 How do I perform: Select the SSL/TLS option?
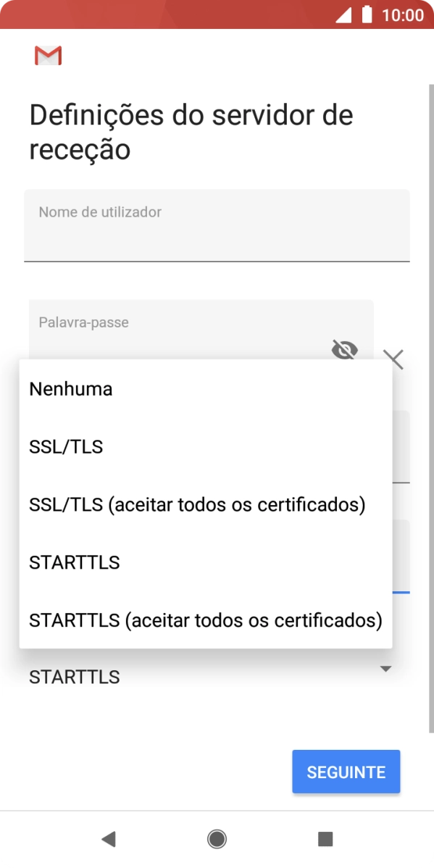66,446
